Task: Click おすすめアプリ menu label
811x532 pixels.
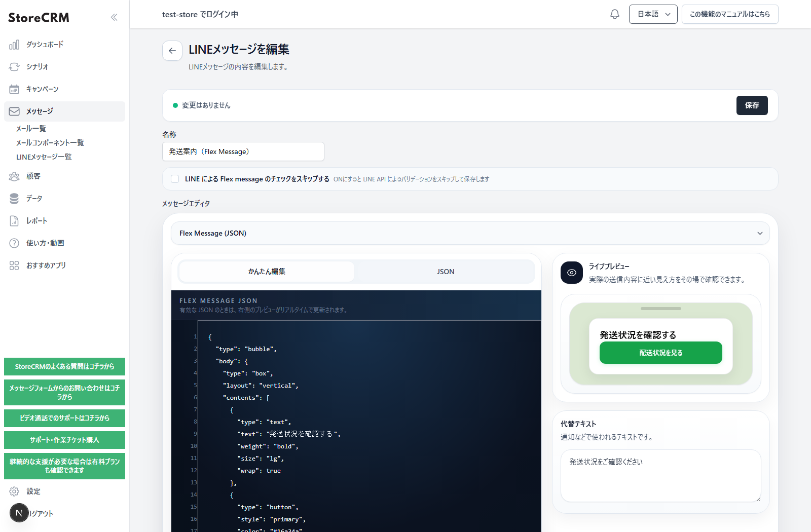Action: [x=46, y=265]
